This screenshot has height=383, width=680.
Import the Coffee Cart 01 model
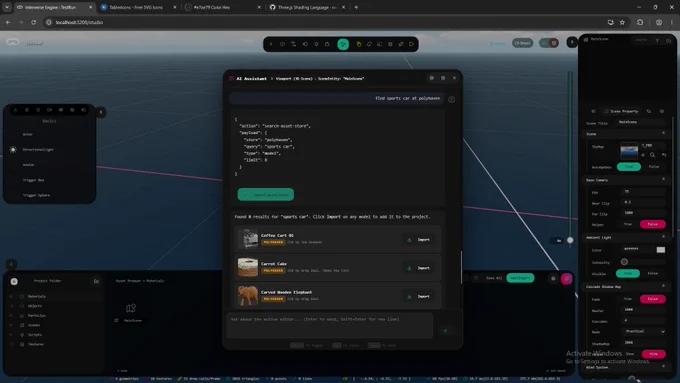[x=418, y=240]
